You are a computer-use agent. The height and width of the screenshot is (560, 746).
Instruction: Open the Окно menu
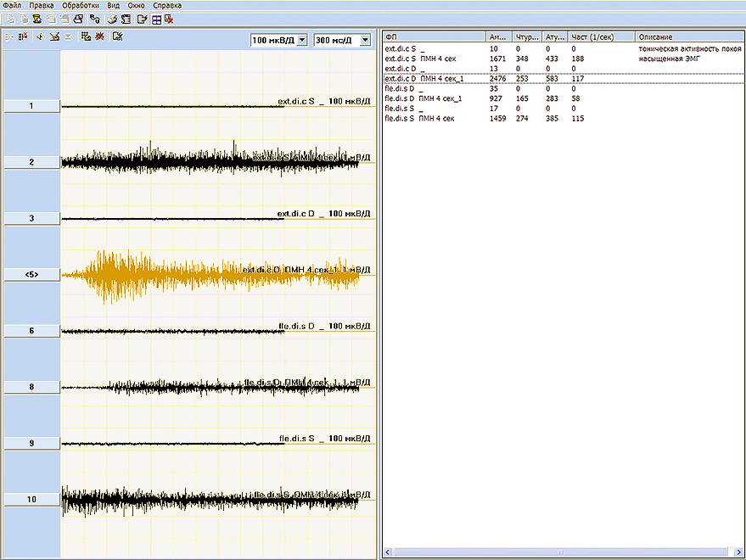(x=136, y=6)
